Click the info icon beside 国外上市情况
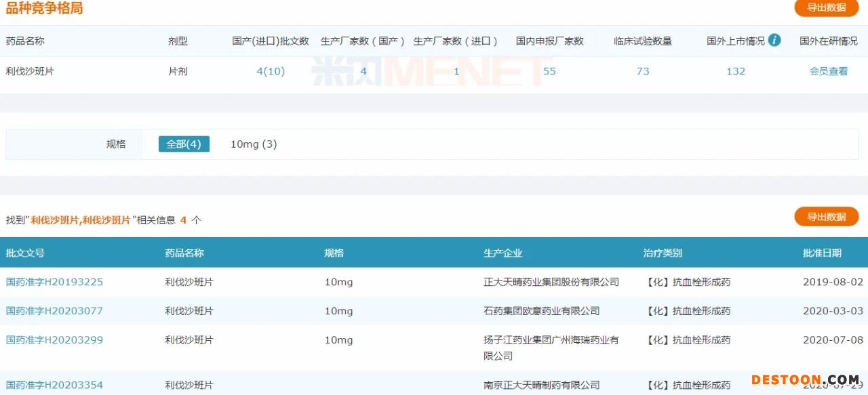This screenshot has height=395, width=868. (x=774, y=40)
